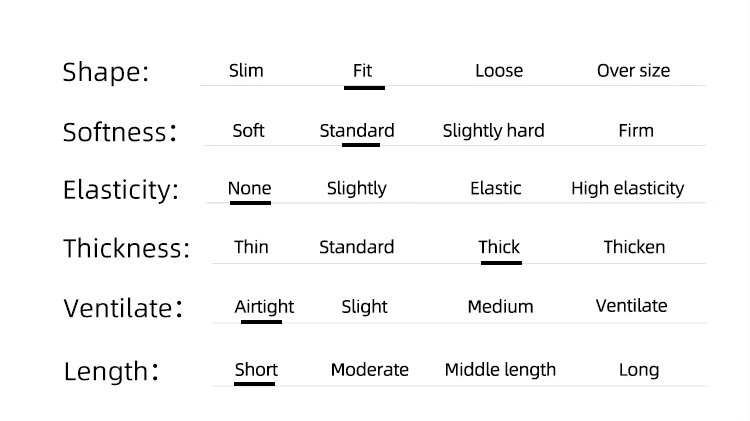Select Thin thickness

[x=251, y=247]
